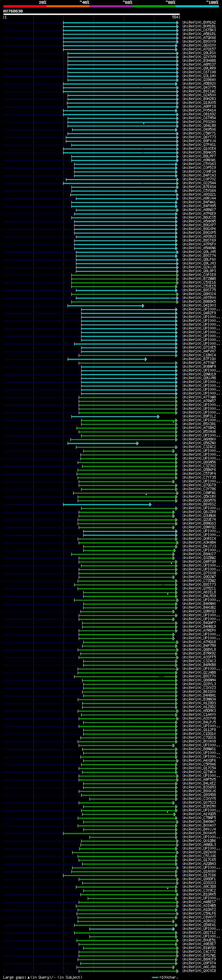Select hit label UniRef100_B0BNF9
The height and width of the screenshot is (980, 222).
pos(199,367)
